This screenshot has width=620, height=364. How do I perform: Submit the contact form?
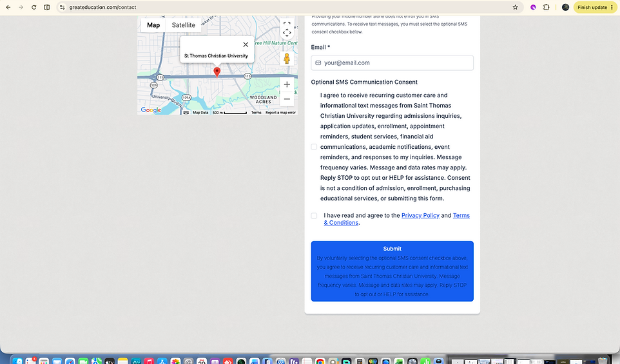click(x=392, y=271)
